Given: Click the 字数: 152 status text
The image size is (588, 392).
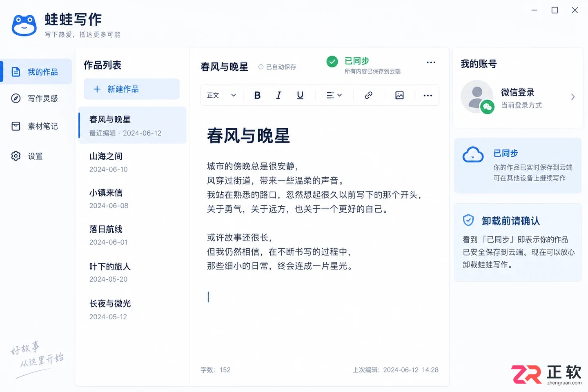Looking at the screenshot, I should (x=216, y=370).
